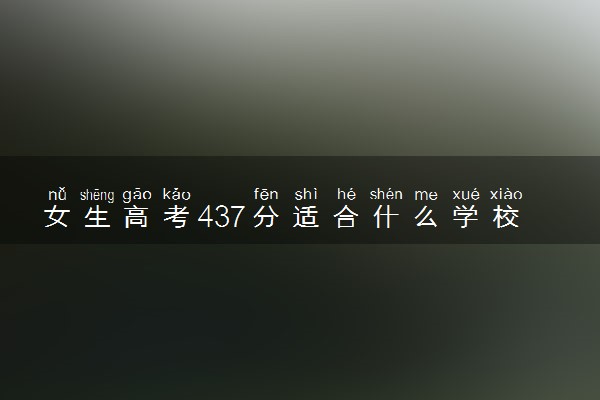Click the Chinese character 学
This screenshot has height=400, width=600.
[465, 217]
